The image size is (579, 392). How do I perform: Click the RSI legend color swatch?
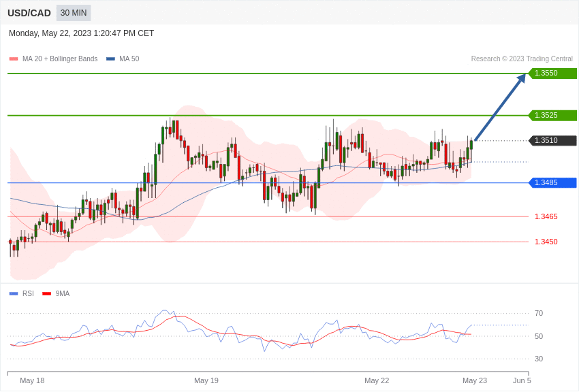pos(14,293)
